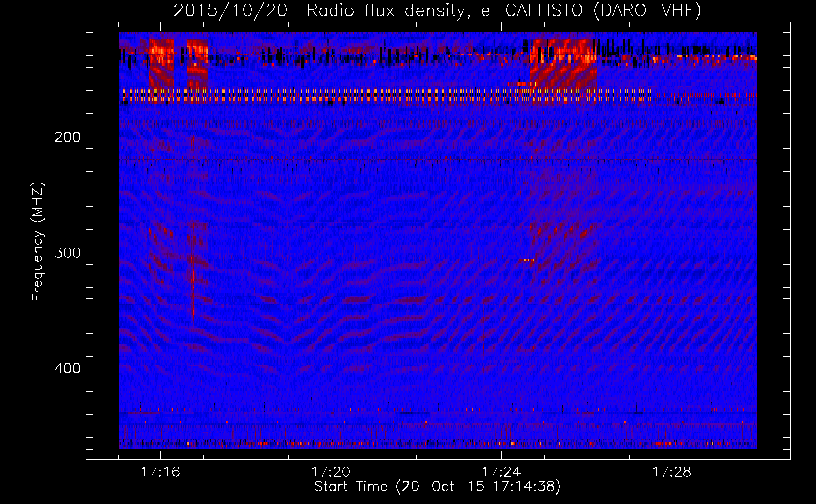Viewport: 816px width, 504px height.
Task: Click the Frequency (MHZ) axis title
Action: [x=38, y=242]
